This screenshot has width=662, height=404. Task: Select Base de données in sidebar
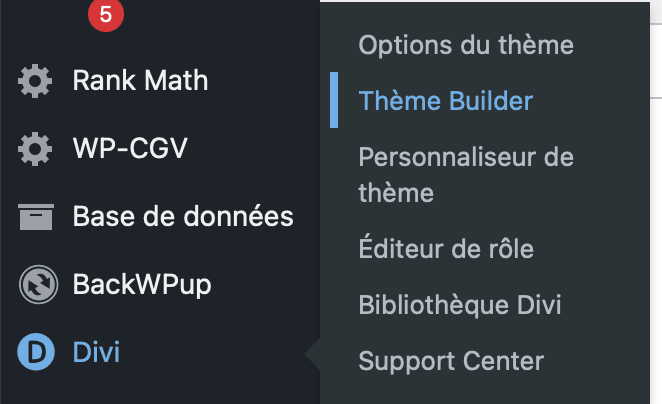click(x=183, y=216)
